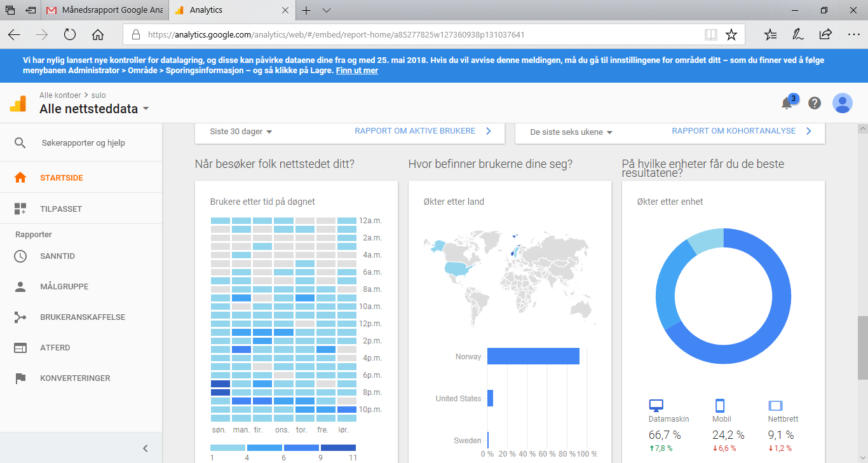Click browser refresh button
This screenshot has height=463, width=868.
[x=70, y=34]
